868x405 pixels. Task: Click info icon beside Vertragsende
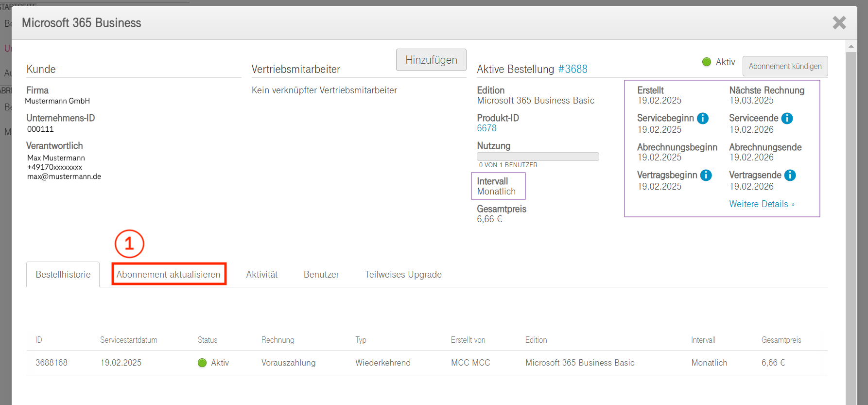(790, 176)
